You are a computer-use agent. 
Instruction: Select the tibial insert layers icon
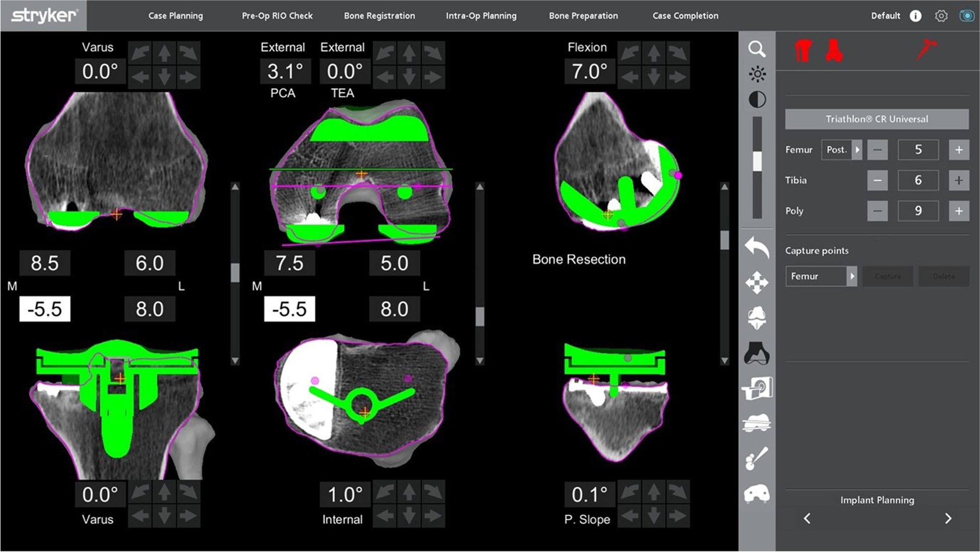click(x=757, y=423)
